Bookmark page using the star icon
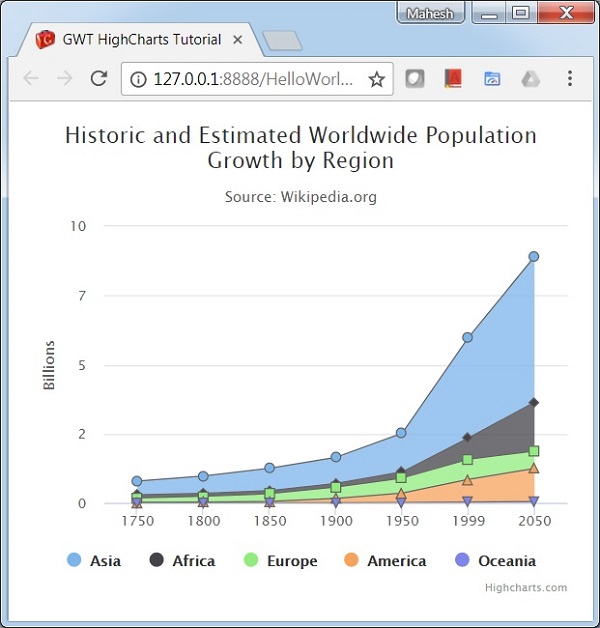600x628 pixels. [376, 79]
